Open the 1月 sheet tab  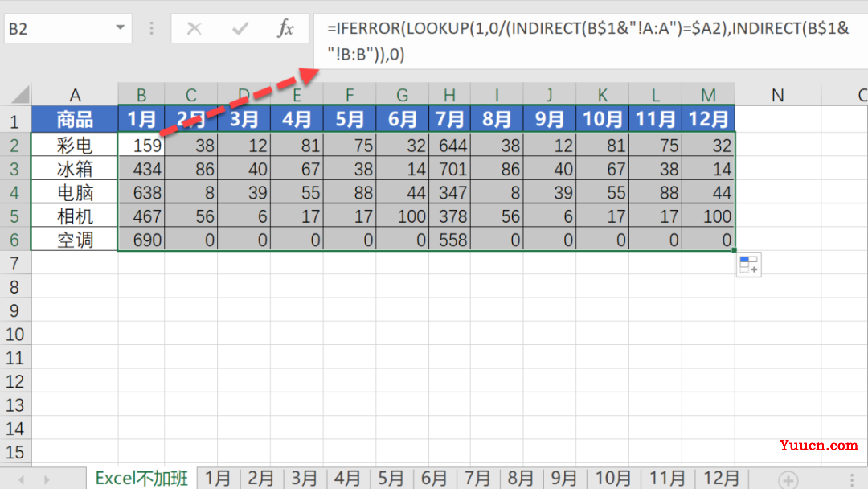(x=218, y=478)
